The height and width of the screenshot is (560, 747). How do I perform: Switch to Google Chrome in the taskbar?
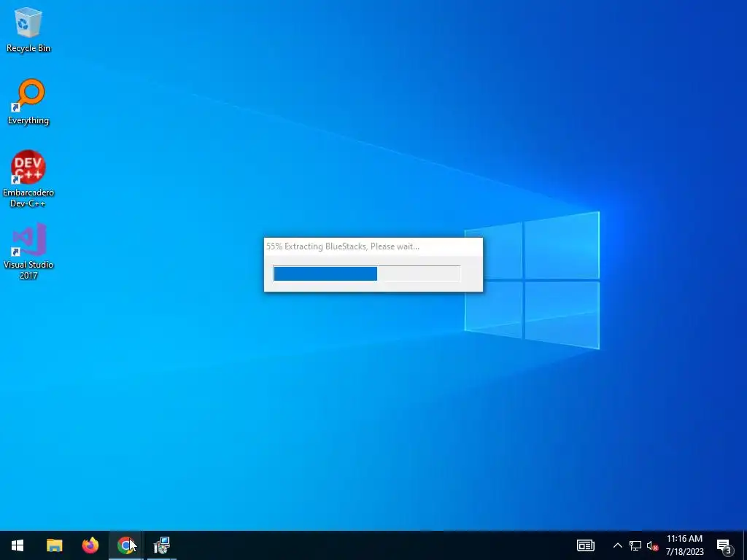coord(125,545)
